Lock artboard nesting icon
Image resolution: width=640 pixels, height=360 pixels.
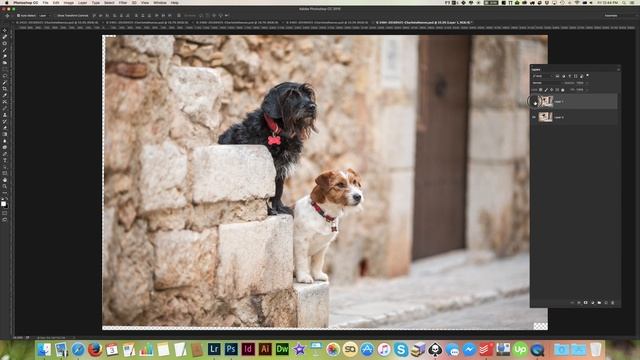[x=557, y=90]
